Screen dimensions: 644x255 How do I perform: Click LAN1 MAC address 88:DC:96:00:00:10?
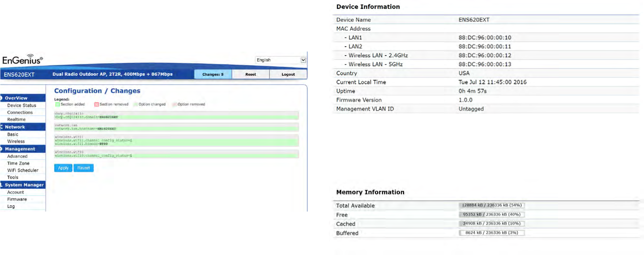click(485, 38)
